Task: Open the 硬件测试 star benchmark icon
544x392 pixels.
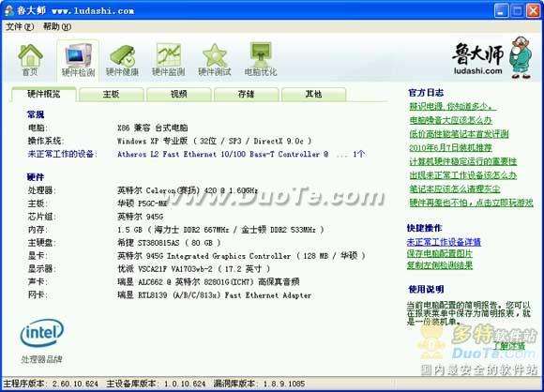Action: [215, 60]
